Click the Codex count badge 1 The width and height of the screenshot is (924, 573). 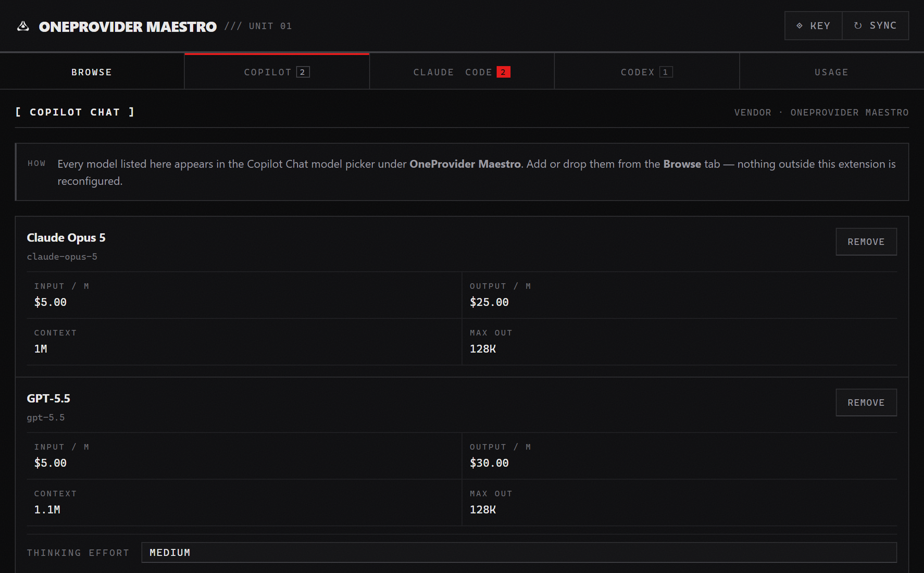pyautogui.click(x=666, y=72)
